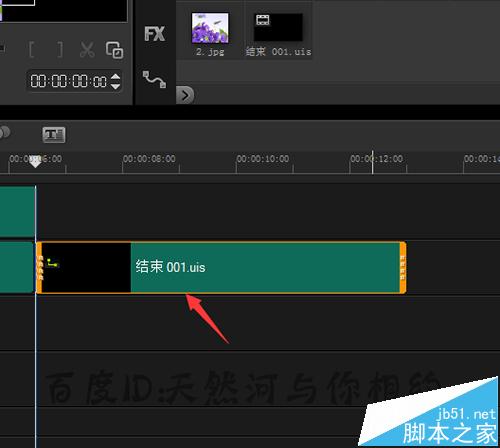Select the 结束 001.uis library thumbnail
Screen dimensions: 500x448
point(278,27)
